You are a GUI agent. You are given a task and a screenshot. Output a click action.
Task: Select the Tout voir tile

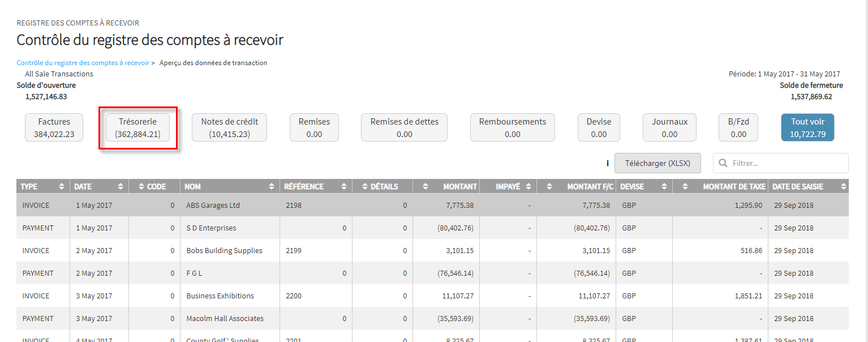point(807,127)
